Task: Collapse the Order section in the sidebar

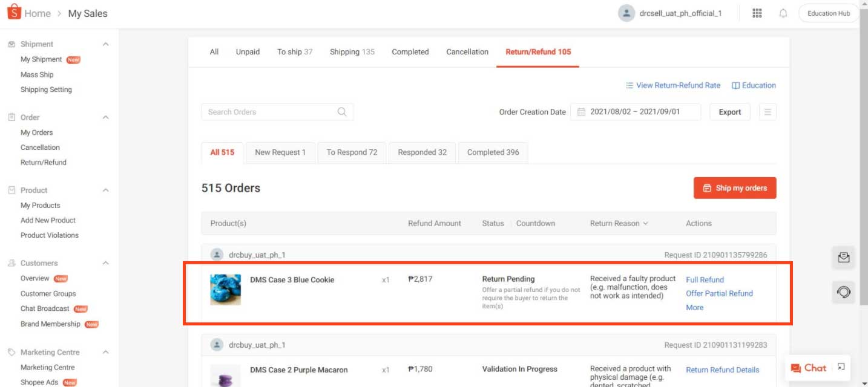Action: click(105, 117)
